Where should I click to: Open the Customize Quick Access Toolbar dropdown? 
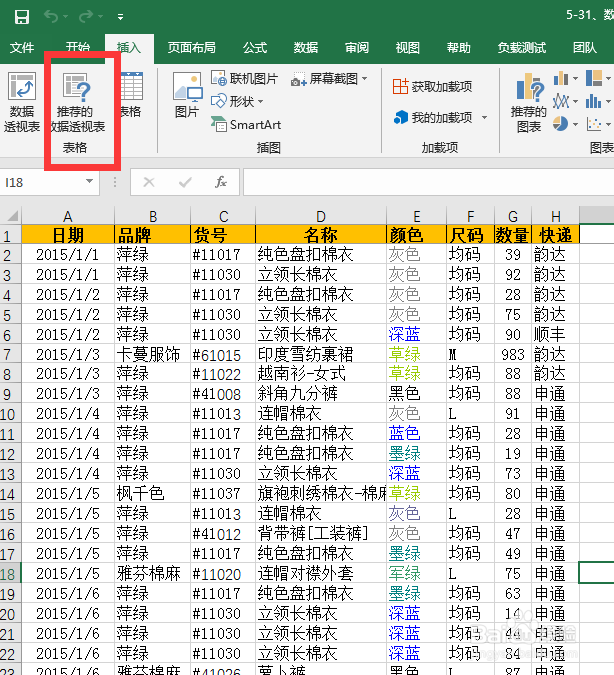click(121, 17)
